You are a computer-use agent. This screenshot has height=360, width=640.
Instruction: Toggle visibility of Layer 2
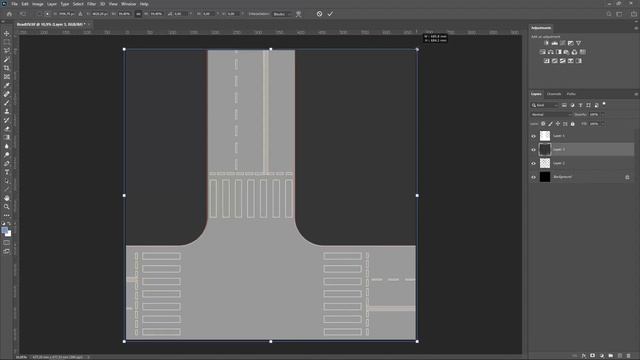point(533,163)
